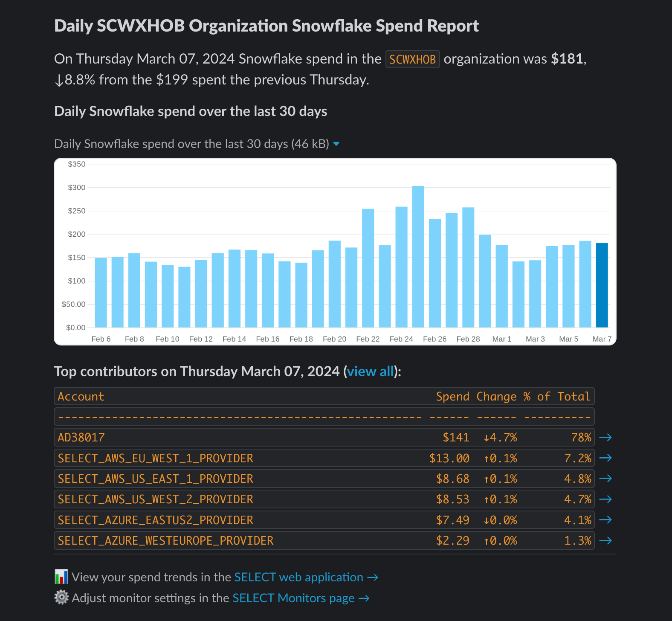Click the SCWXHOB organization code tag
Screen dimensions: 672x621
point(412,59)
